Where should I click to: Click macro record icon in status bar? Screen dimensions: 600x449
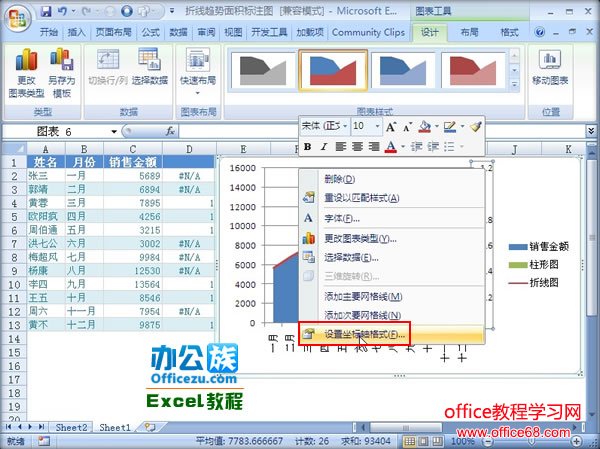pyautogui.click(x=44, y=441)
